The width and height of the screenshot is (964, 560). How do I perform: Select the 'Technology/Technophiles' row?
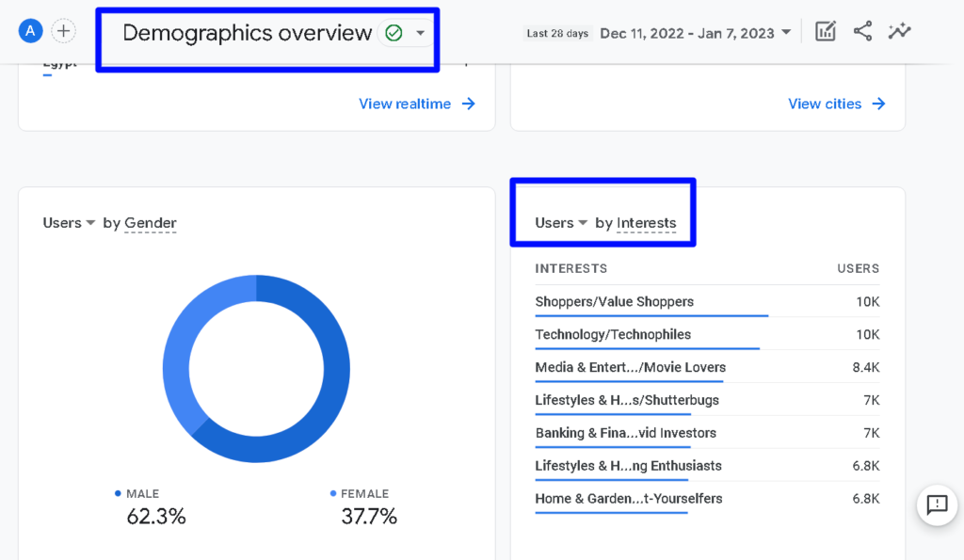[x=707, y=334]
